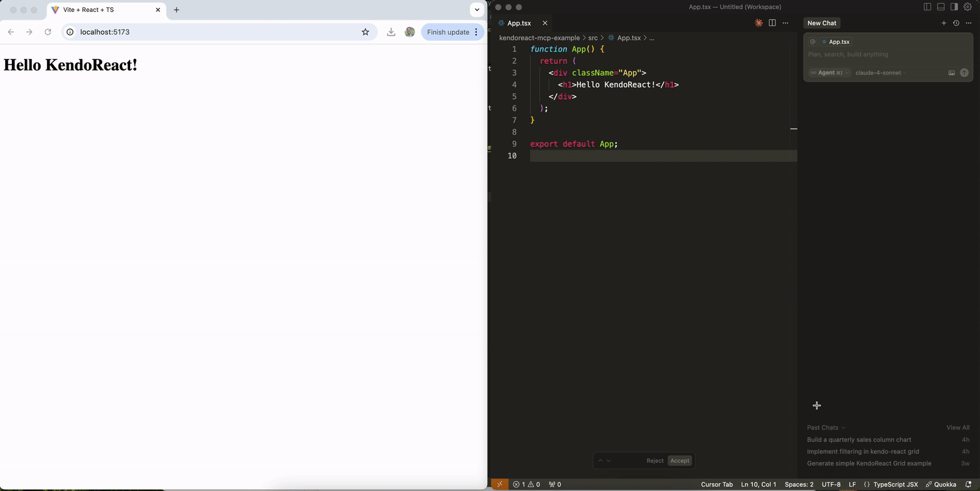Reload the localhost page in browser
This screenshot has width=980, height=491.
[48, 32]
